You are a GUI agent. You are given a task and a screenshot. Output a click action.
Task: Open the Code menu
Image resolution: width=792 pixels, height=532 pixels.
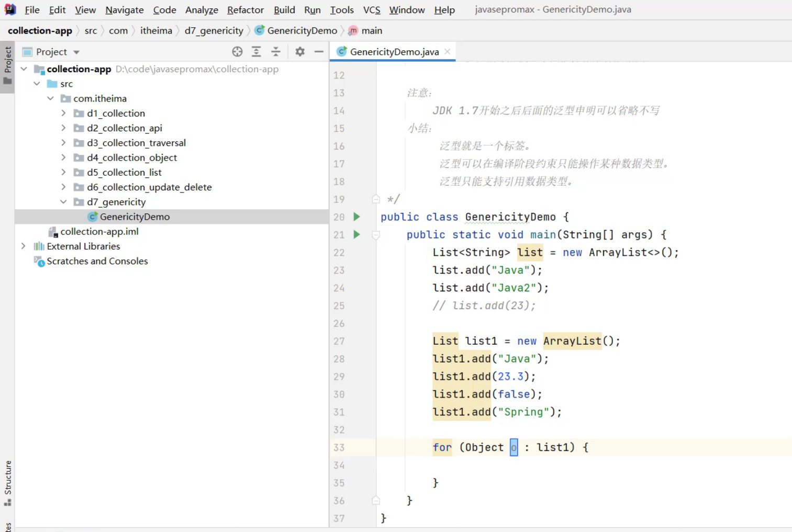(164, 10)
